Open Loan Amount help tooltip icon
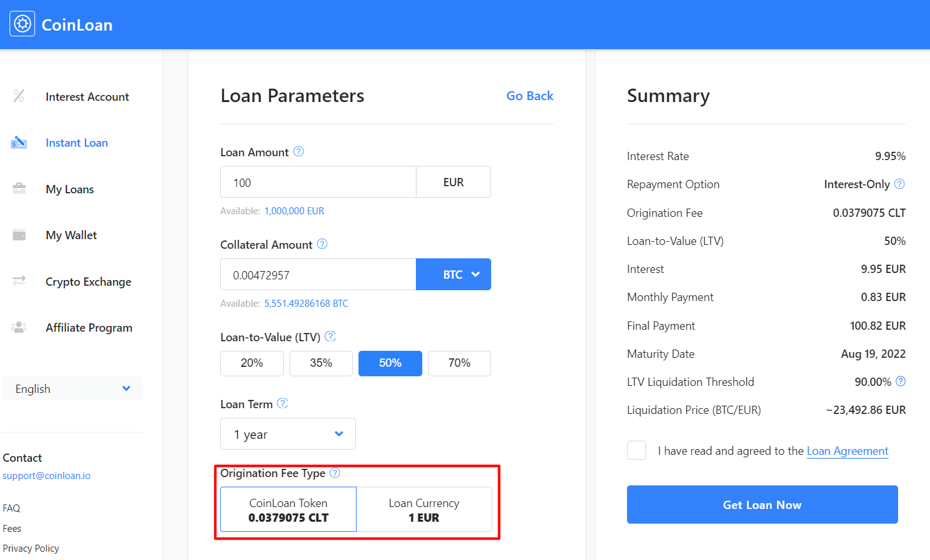 [x=299, y=152]
